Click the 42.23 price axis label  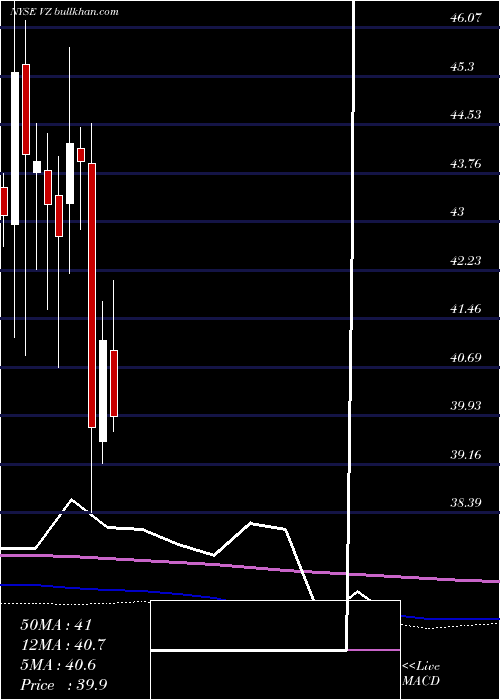tap(467, 261)
